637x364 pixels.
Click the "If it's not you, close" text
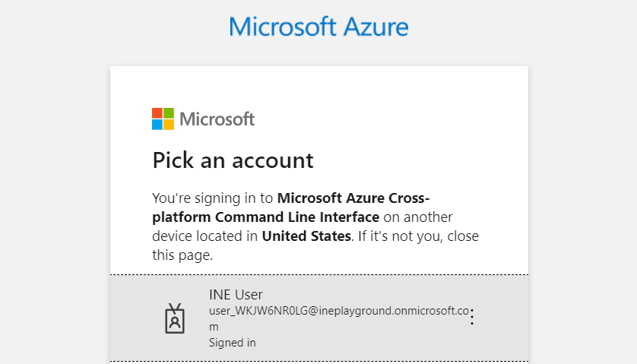point(417,236)
